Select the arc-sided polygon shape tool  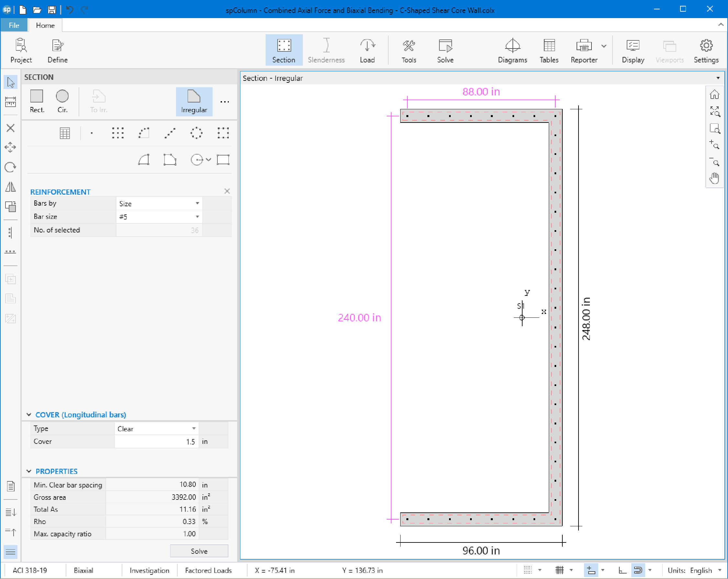pos(144,160)
